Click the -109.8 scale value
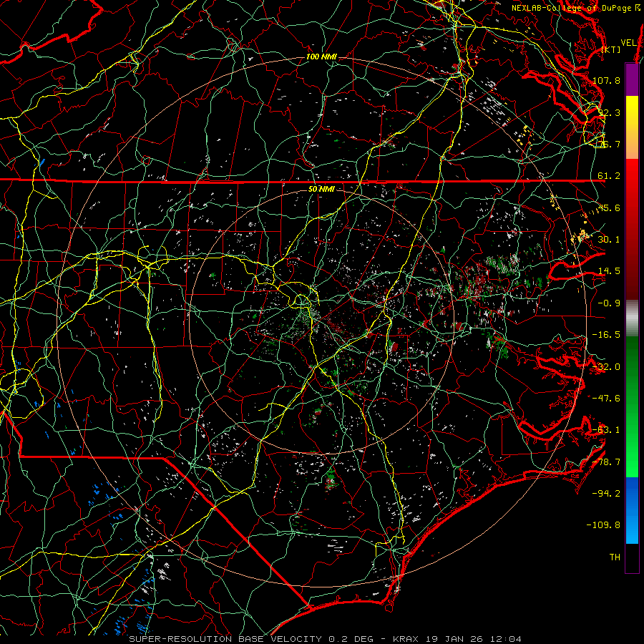 (604, 525)
